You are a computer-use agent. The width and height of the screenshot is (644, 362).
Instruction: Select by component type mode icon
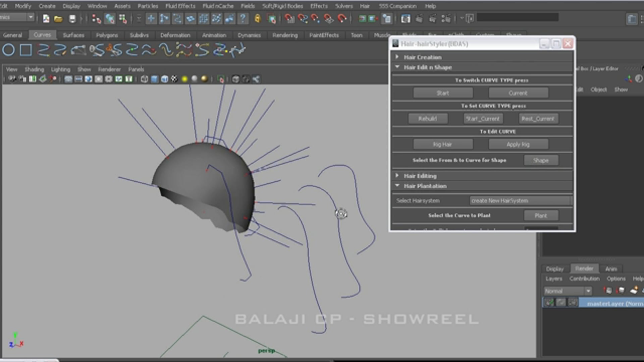click(x=123, y=19)
